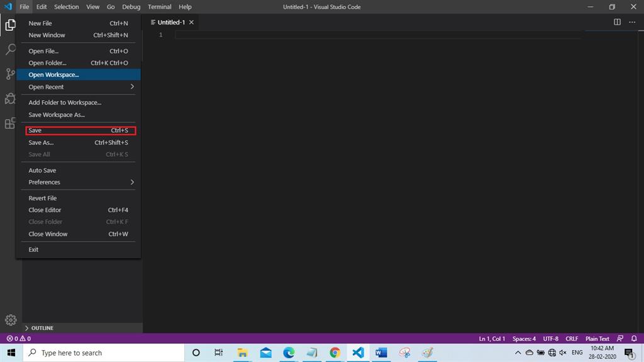Open the Help menu
The height and width of the screenshot is (362, 644).
tap(185, 6)
